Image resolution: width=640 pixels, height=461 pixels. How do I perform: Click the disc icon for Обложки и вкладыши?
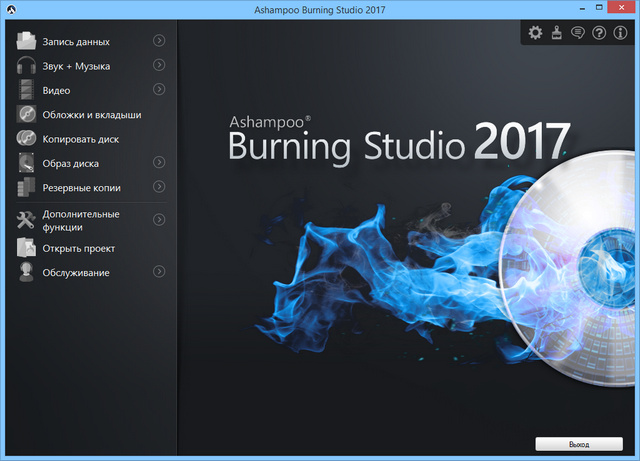point(26,115)
